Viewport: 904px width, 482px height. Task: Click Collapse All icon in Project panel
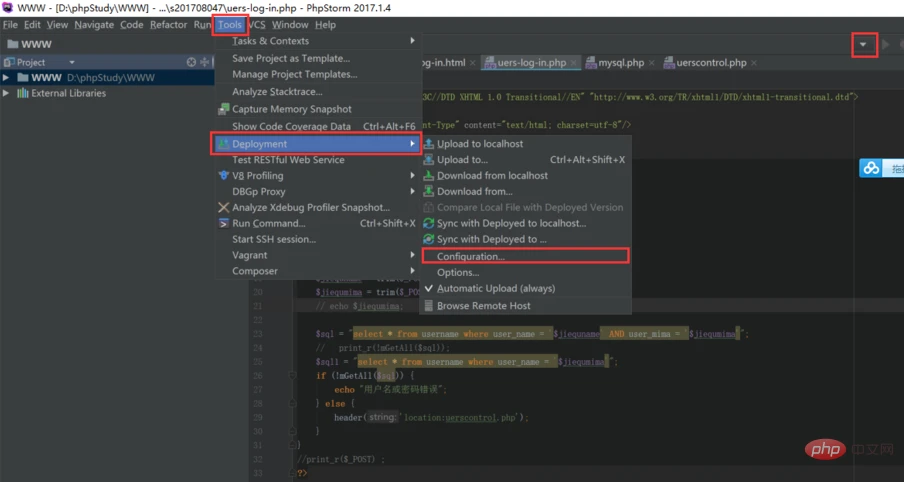[x=204, y=62]
